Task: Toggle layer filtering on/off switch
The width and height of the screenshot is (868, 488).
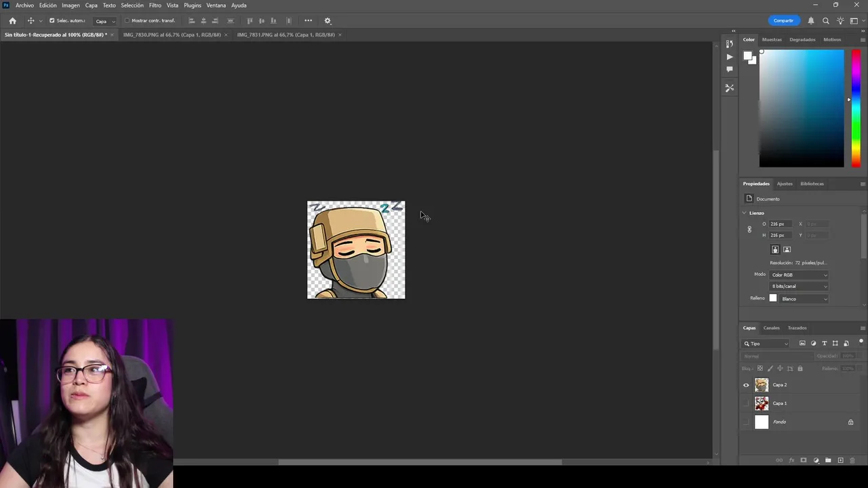Action: point(861,342)
